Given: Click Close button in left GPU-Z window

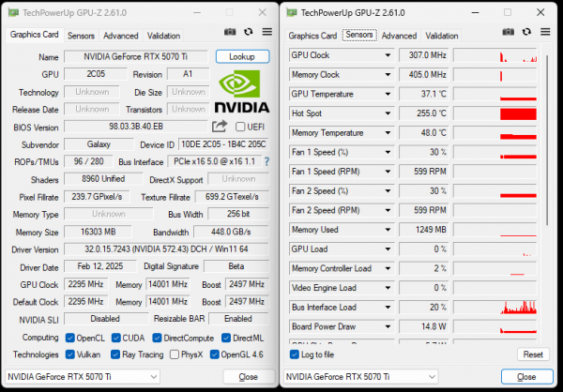Looking at the screenshot, I should click(248, 377).
